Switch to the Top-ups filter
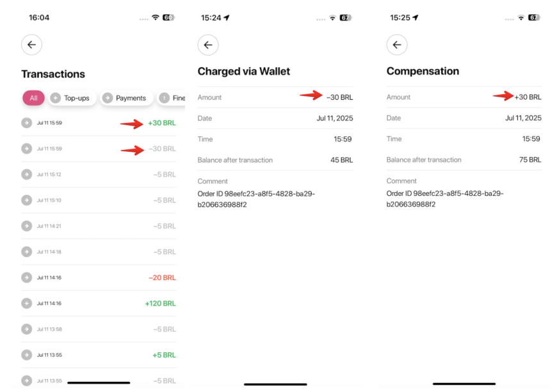559x392 pixels. tap(71, 98)
